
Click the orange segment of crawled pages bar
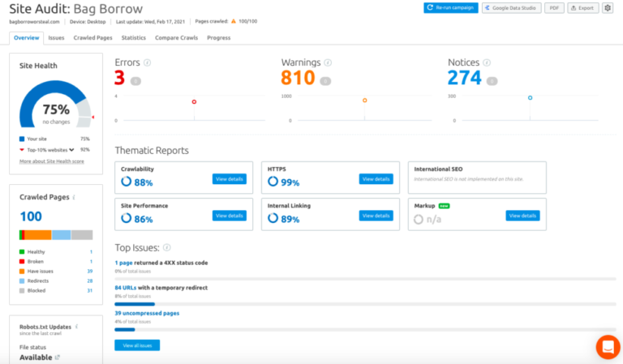(x=38, y=235)
